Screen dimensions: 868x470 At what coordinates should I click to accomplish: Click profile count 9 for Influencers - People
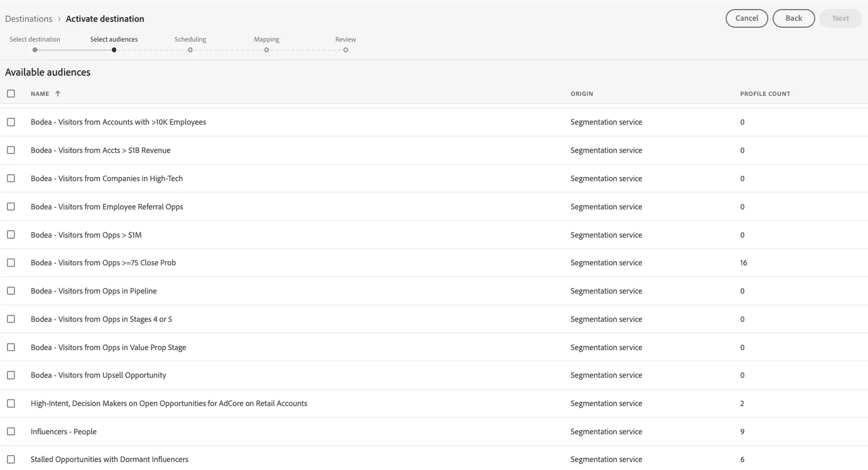click(x=742, y=432)
